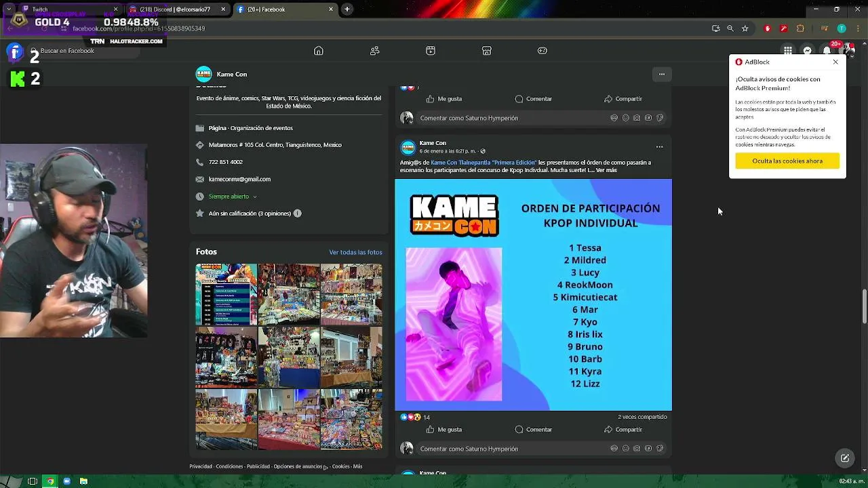This screenshot has height=488, width=868.
Task: Click the Condiciones footer link
Action: (229, 466)
